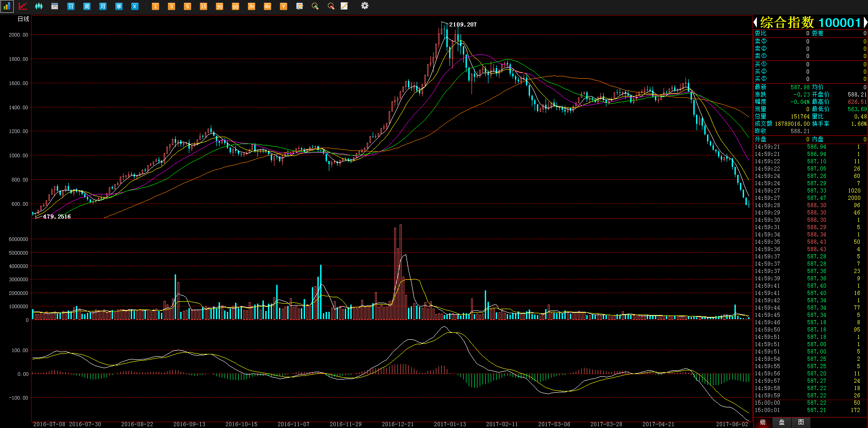Click the 100.00 MACD axis label
868x428 pixels.
point(20,350)
